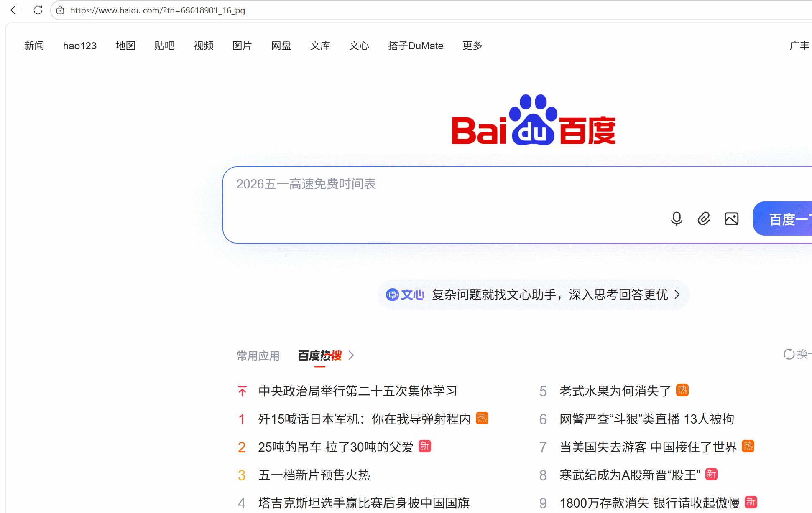812x513 pixels.
Task: Open hot item 五一档新片预售火热
Action: 314,475
